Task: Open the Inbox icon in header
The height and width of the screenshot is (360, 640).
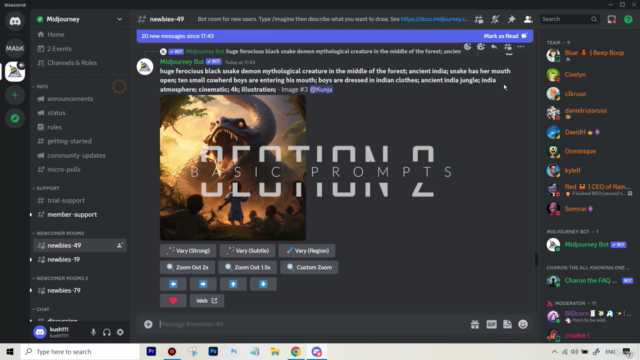Action: tap(611, 19)
